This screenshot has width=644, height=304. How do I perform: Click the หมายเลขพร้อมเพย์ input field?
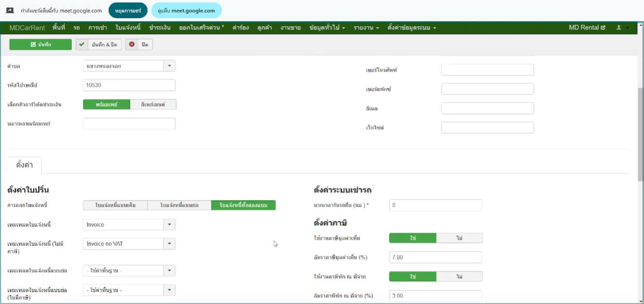click(x=129, y=124)
